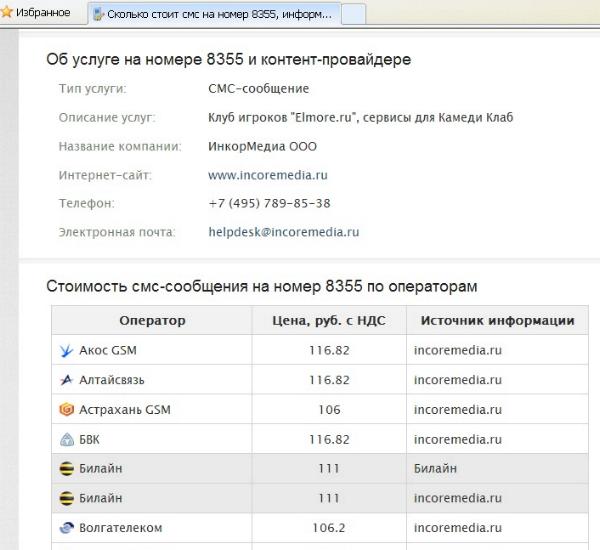The height and width of the screenshot is (550, 600).
Task: Click the Билайн logo in the incoremedia.ru-source row
Action: (x=67, y=498)
